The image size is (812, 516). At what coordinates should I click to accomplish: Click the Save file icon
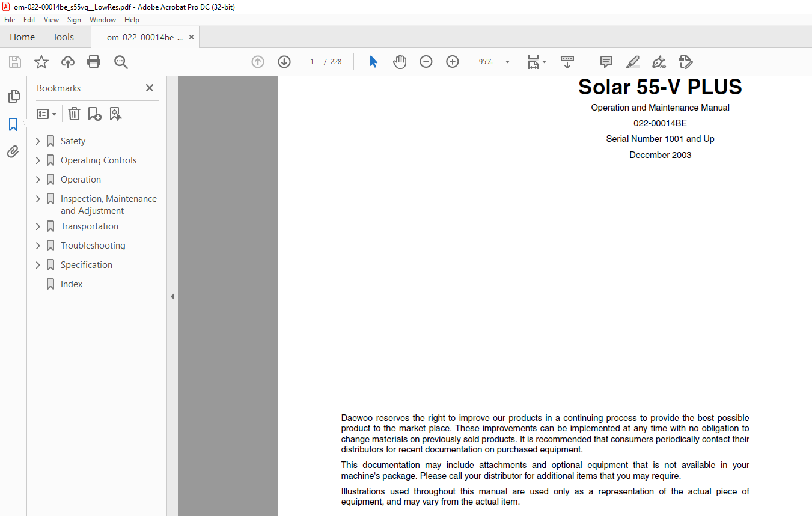tap(15, 62)
